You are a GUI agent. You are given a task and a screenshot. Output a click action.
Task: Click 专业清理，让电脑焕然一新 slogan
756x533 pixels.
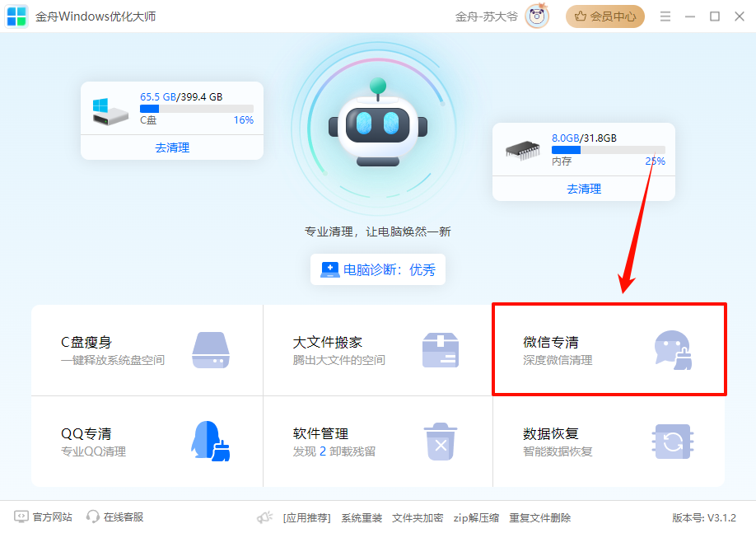pos(377,231)
